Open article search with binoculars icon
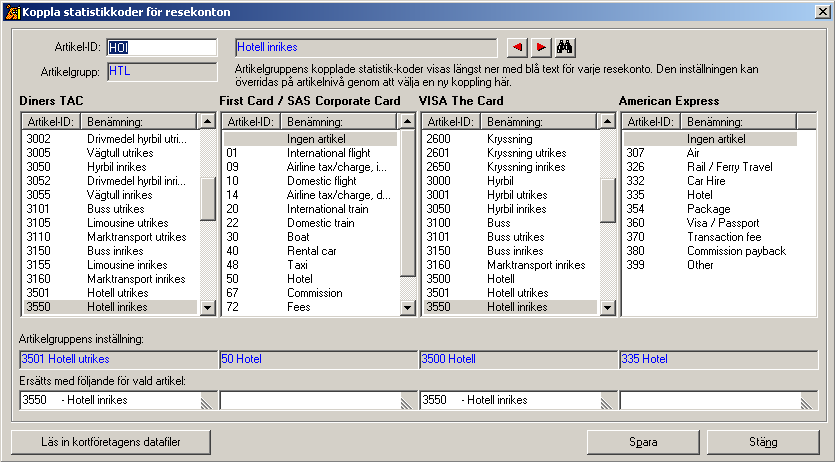Screen dimensions: 835x462 pos(564,47)
